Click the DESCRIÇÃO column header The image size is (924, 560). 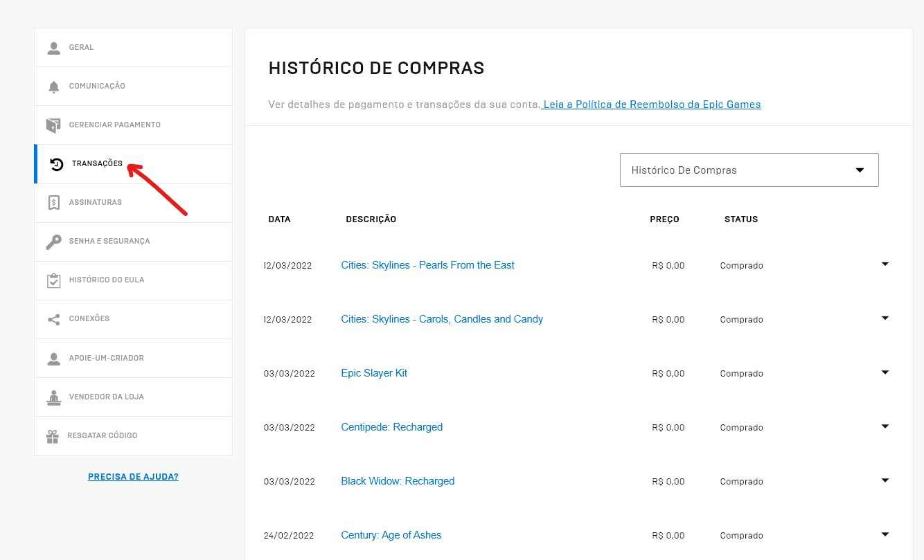[371, 219]
